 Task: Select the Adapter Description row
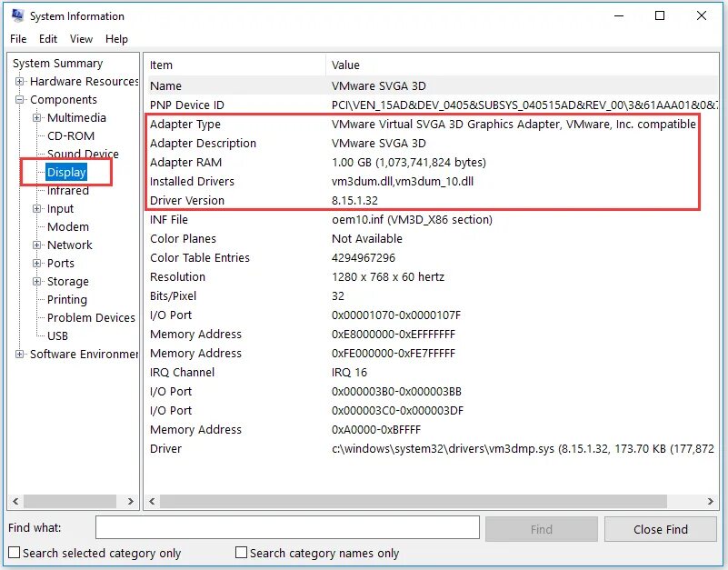tap(432, 143)
